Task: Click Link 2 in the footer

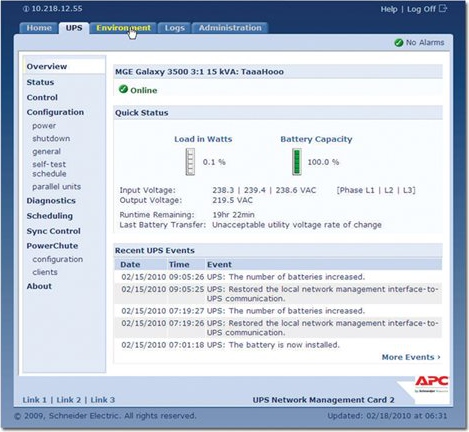Action: [69, 400]
